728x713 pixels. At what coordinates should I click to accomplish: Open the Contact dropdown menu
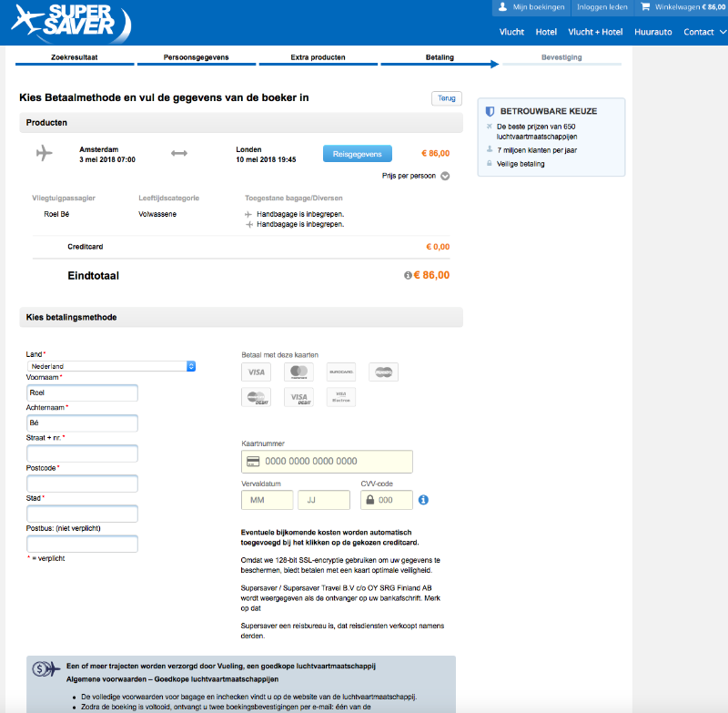[x=704, y=32]
